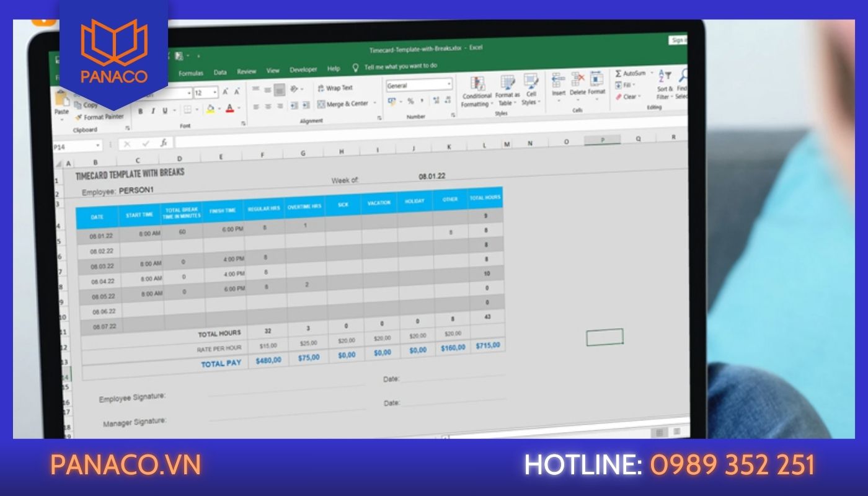Click the Enter checkmark in the formula bar
The width and height of the screenshot is (868, 496).
146,143
